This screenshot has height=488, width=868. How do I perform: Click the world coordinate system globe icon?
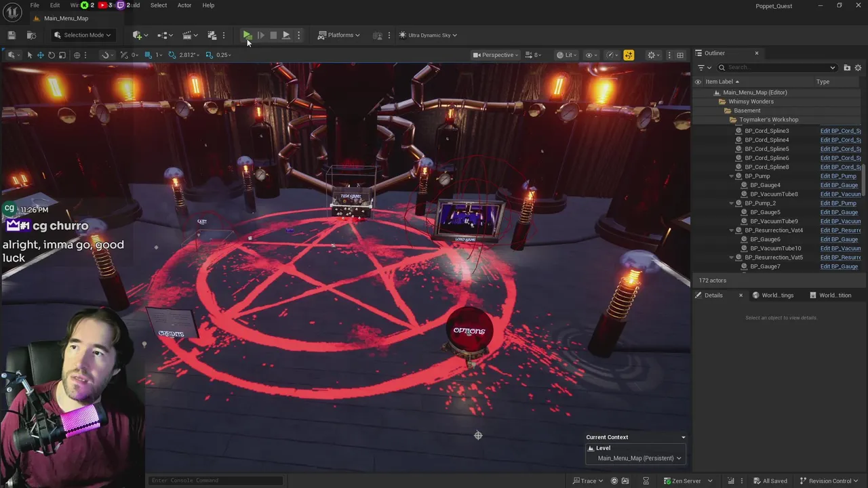pos(77,55)
